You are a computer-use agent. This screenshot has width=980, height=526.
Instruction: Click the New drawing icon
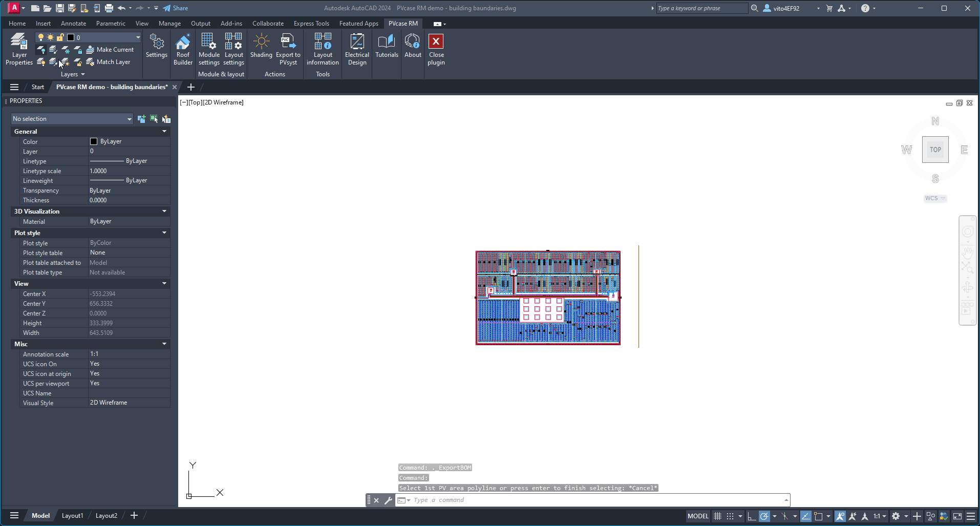click(35, 8)
